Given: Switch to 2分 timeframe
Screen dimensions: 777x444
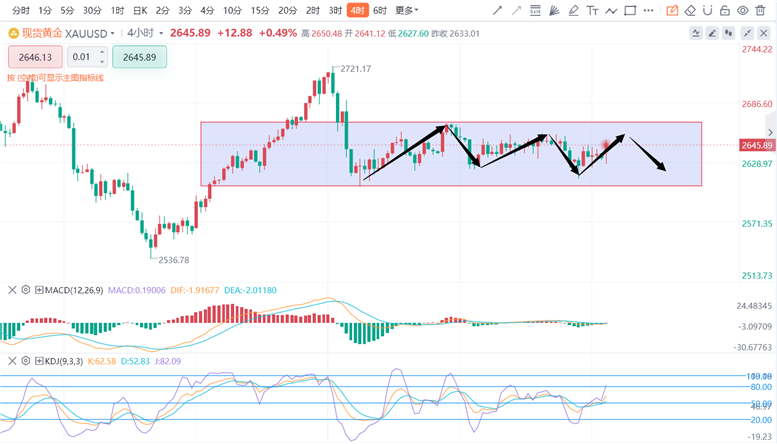Looking at the screenshot, I should point(163,10).
